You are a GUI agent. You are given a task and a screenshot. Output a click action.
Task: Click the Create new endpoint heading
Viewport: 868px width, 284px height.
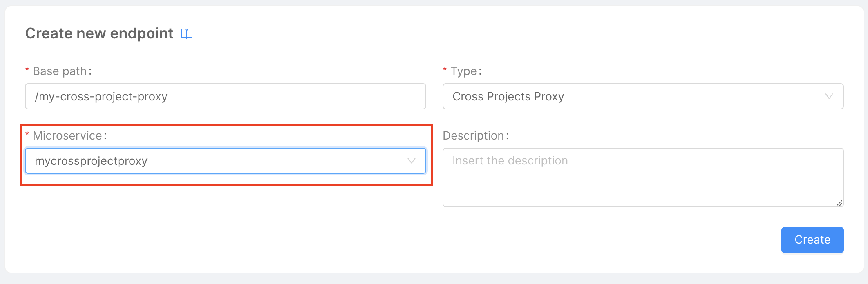(99, 33)
